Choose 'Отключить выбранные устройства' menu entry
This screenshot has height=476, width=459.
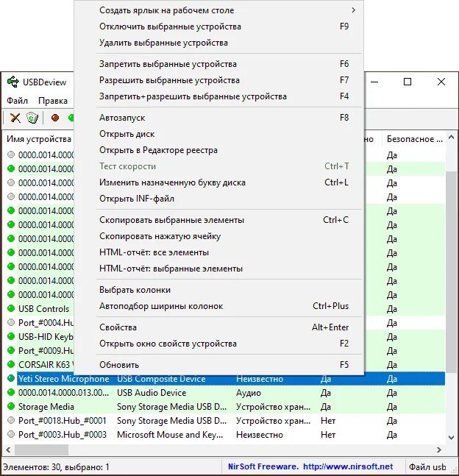click(219, 26)
